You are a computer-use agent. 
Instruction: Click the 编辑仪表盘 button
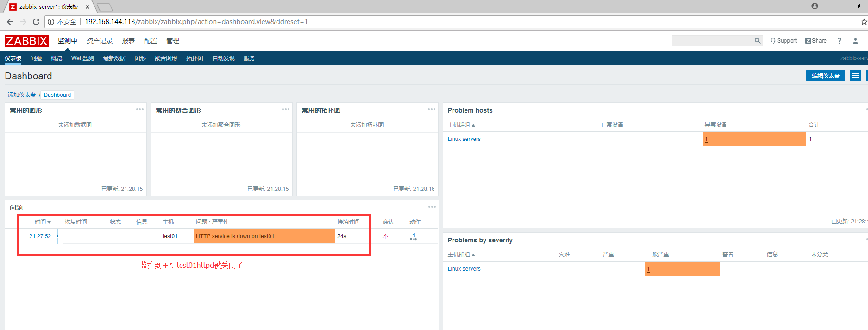[826, 76]
